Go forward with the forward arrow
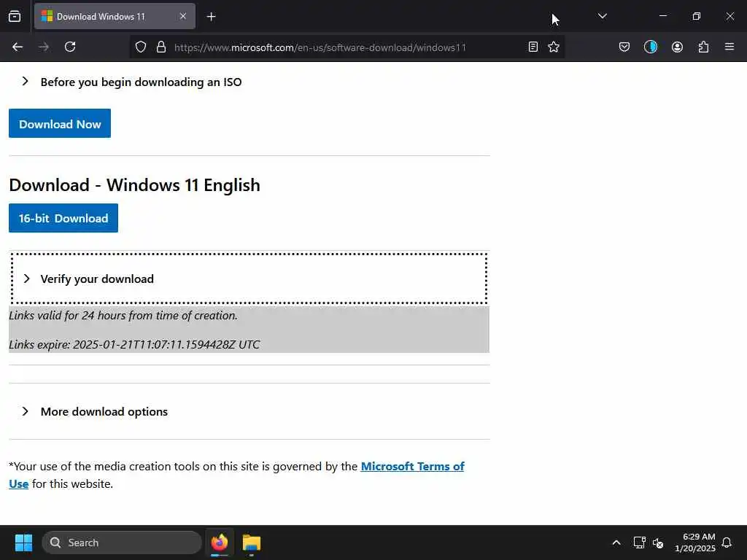747x560 pixels. point(44,47)
